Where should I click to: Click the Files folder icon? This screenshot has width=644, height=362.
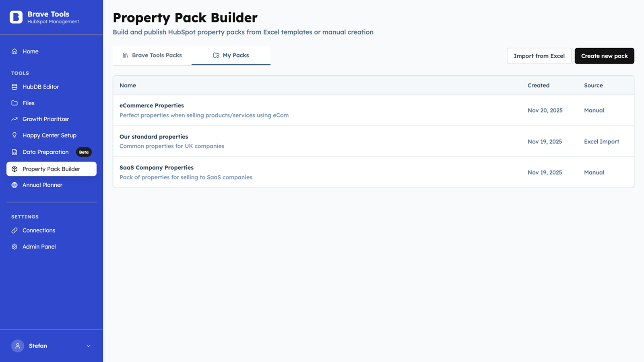tap(14, 103)
